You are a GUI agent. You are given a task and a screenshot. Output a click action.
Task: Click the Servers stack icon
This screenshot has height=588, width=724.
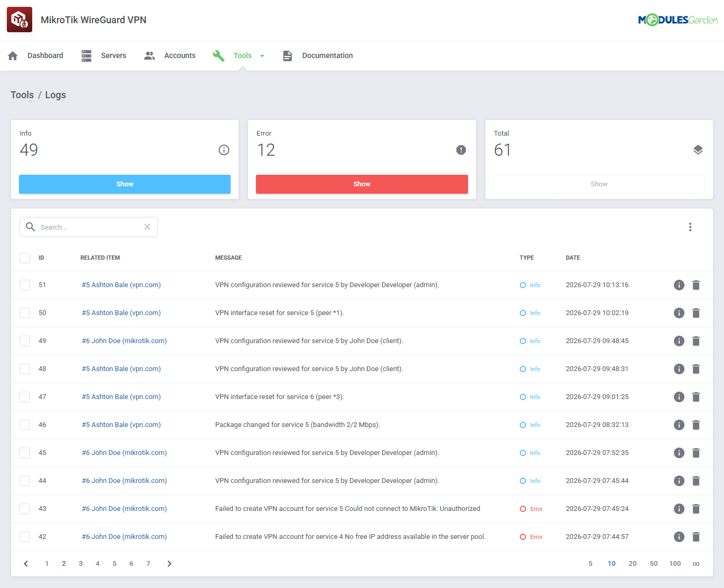[x=87, y=55]
